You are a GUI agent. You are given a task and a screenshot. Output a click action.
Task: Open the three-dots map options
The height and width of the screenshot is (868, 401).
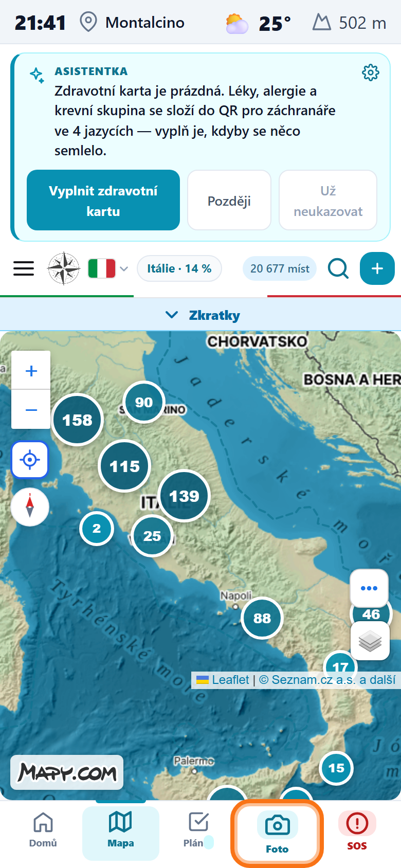click(369, 588)
